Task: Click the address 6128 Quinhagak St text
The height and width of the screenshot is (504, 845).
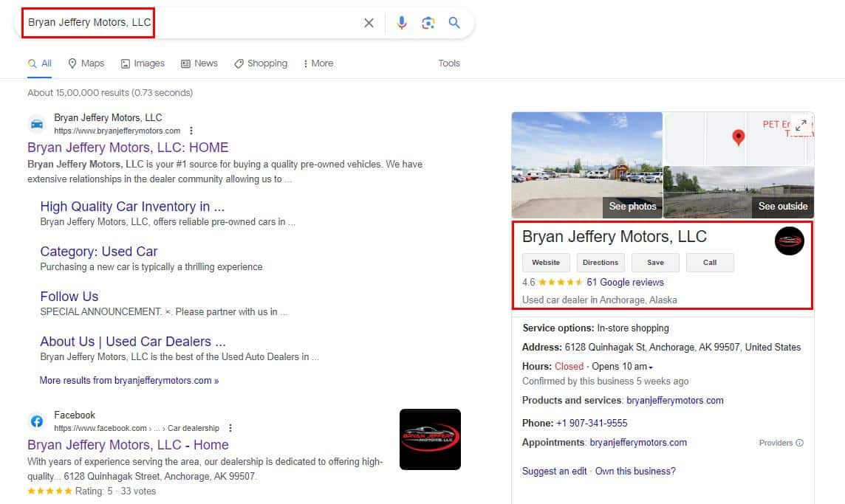Action: point(682,348)
